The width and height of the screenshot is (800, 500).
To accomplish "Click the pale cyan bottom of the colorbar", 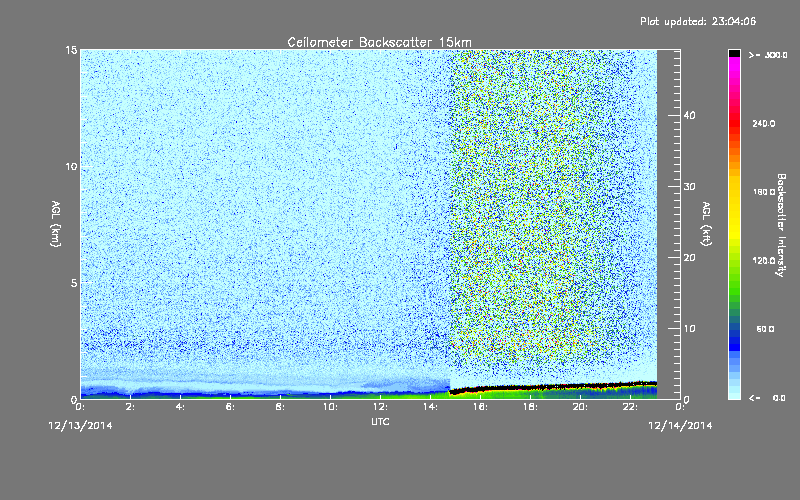I will coord(734,393).
